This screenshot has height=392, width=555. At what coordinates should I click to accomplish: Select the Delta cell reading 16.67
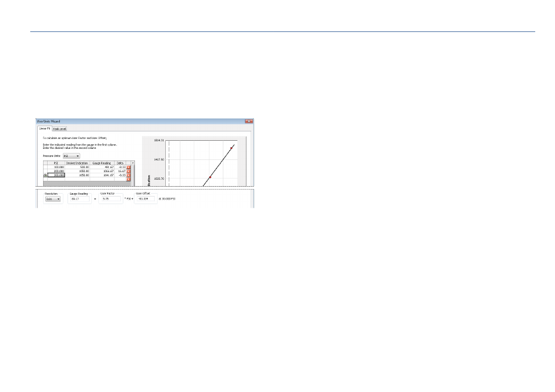(120, 171)
